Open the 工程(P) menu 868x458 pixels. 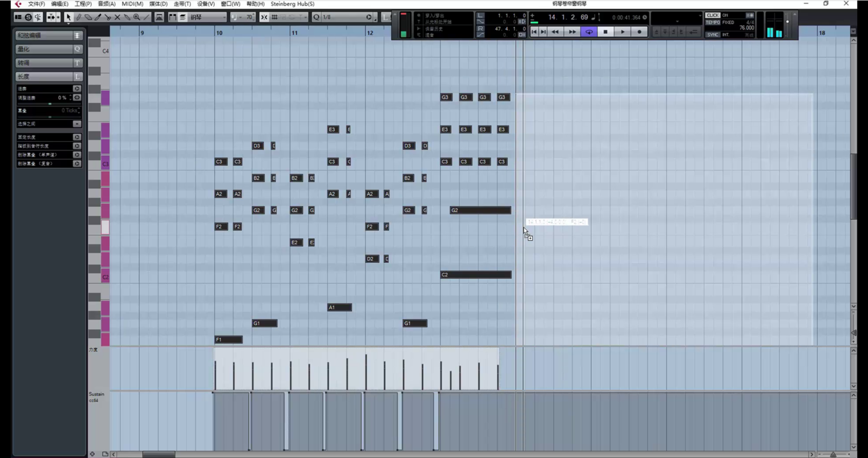point(83,4)
